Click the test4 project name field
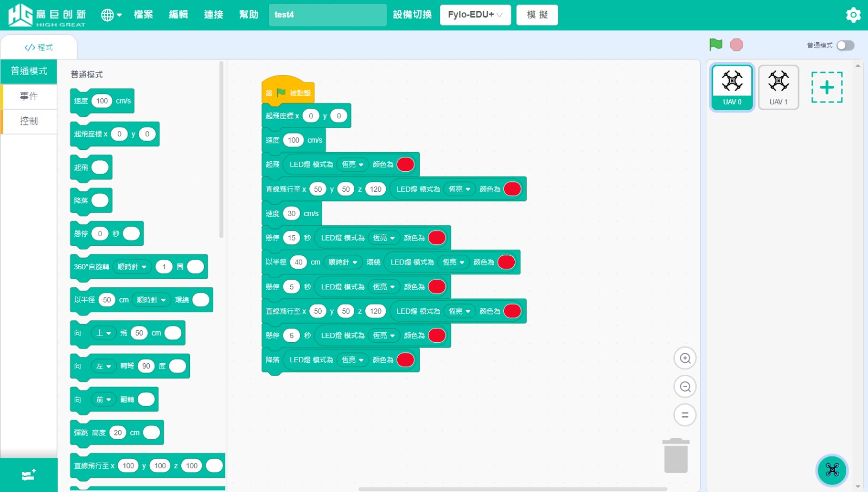Screen dimensions: 868x492 click(x=327, y=15)
